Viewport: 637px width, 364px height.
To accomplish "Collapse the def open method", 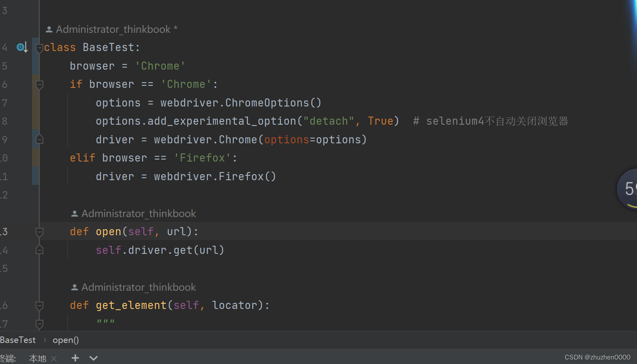I will click(x=39, y=232).
